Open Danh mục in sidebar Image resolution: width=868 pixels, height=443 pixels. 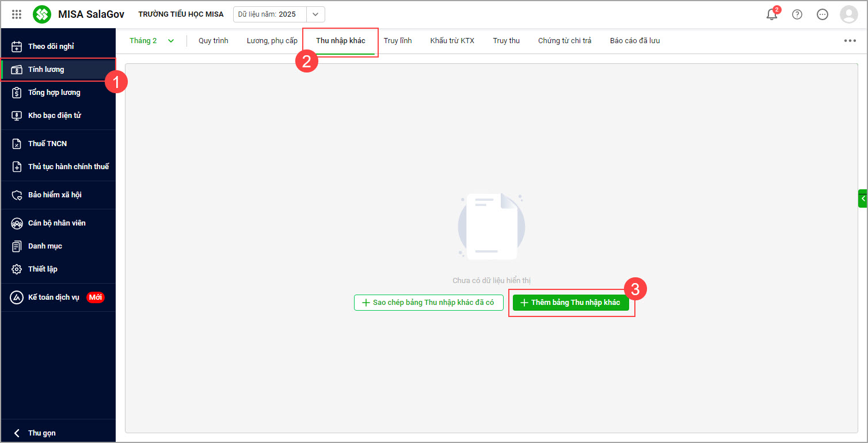pyautogui.click(x=58, y=246)
